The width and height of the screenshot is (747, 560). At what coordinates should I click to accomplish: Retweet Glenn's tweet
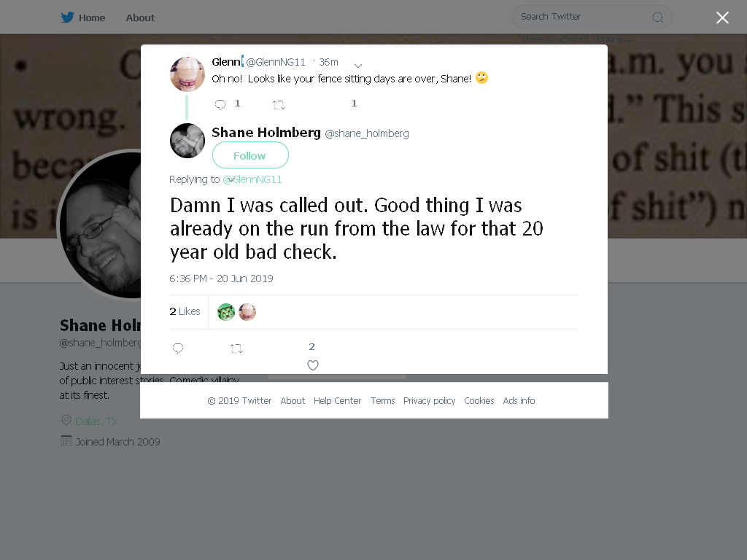point(279,105)
